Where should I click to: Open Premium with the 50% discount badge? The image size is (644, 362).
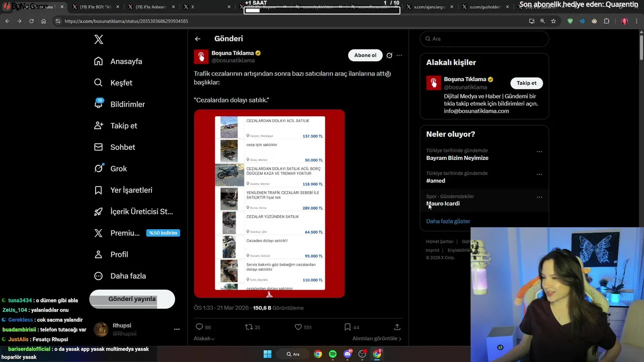(137, 233)
